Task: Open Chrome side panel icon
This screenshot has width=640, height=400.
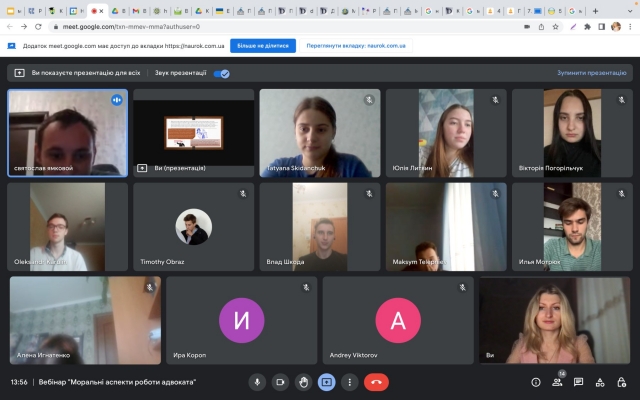Action: tap(602, 27)
